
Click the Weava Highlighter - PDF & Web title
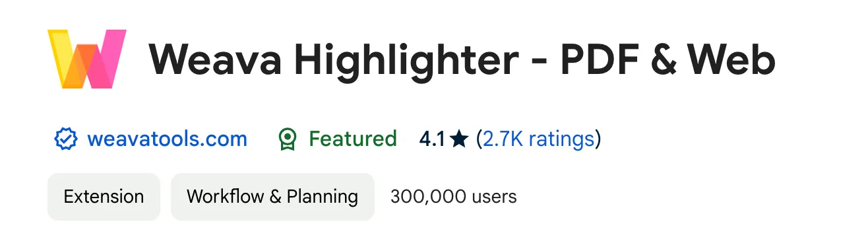(462, 60)
